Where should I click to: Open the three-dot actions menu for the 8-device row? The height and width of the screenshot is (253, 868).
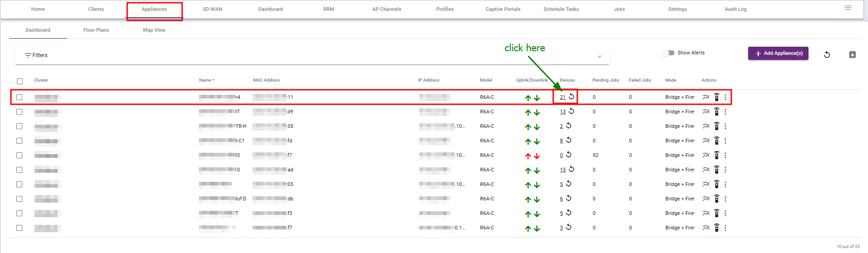point(725,141)
